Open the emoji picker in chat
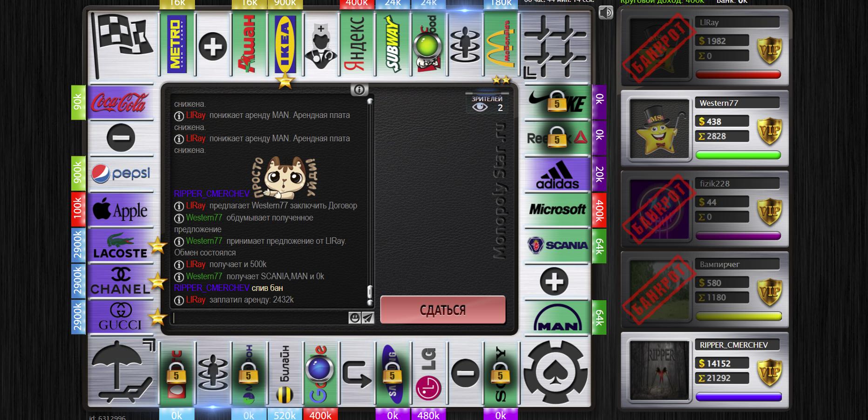Viewport: 868px width, 420px height. (x=355, y=318)
